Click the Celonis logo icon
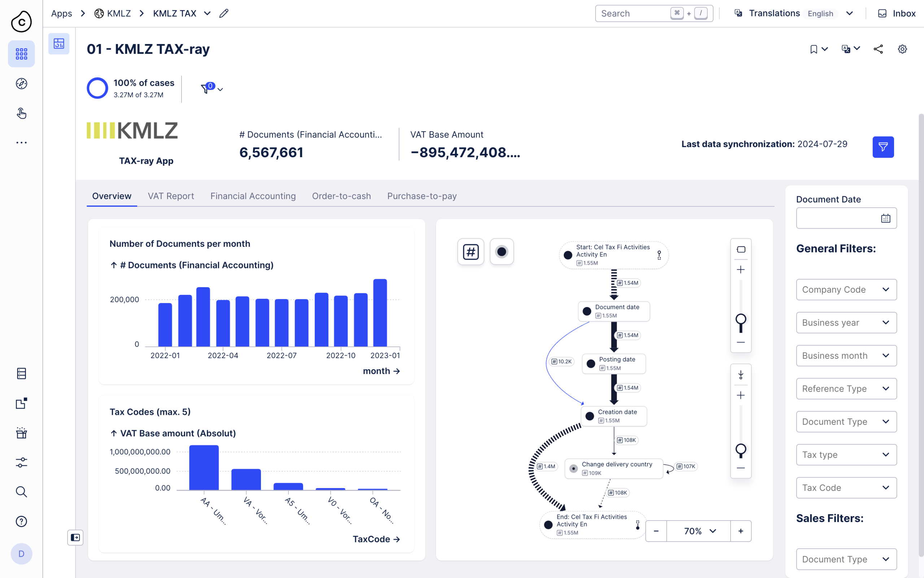924x578 pixels. click(21, 21)
